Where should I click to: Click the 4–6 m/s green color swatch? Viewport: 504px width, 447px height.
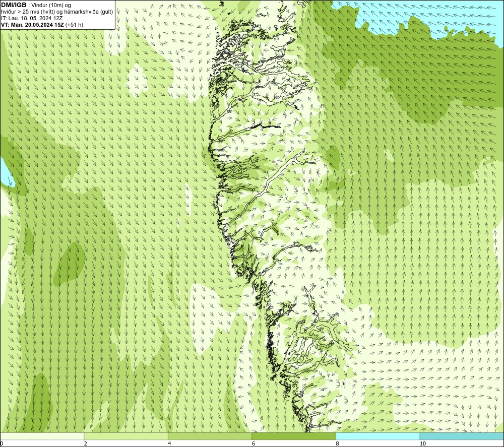click(210, 436)
